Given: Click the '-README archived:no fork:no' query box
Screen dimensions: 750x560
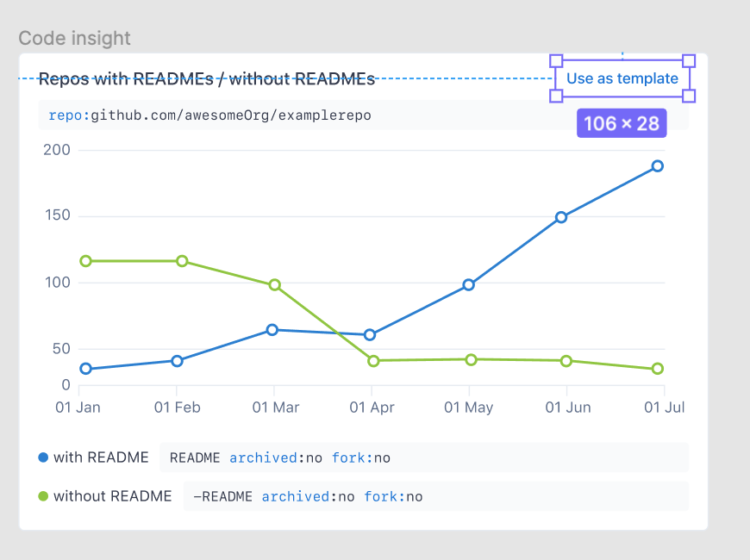Looking at the screenshot, I should 436,496.
